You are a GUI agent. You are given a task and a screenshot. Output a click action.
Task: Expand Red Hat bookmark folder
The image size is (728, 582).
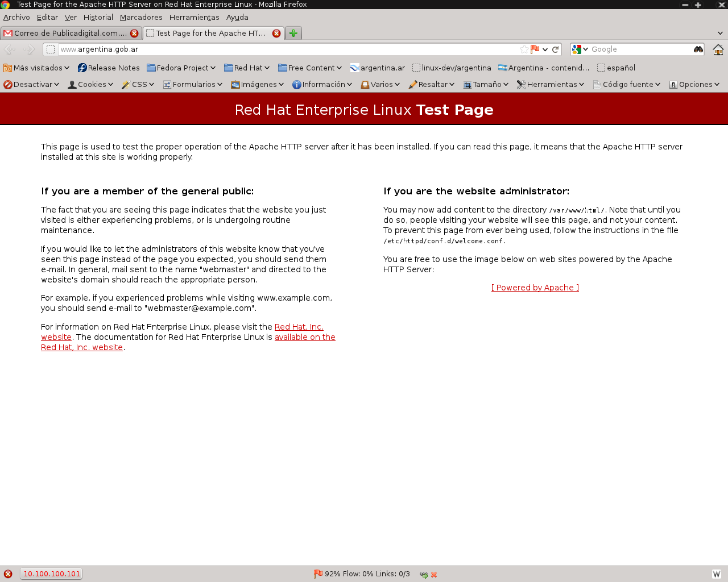[x=247, y=68]
